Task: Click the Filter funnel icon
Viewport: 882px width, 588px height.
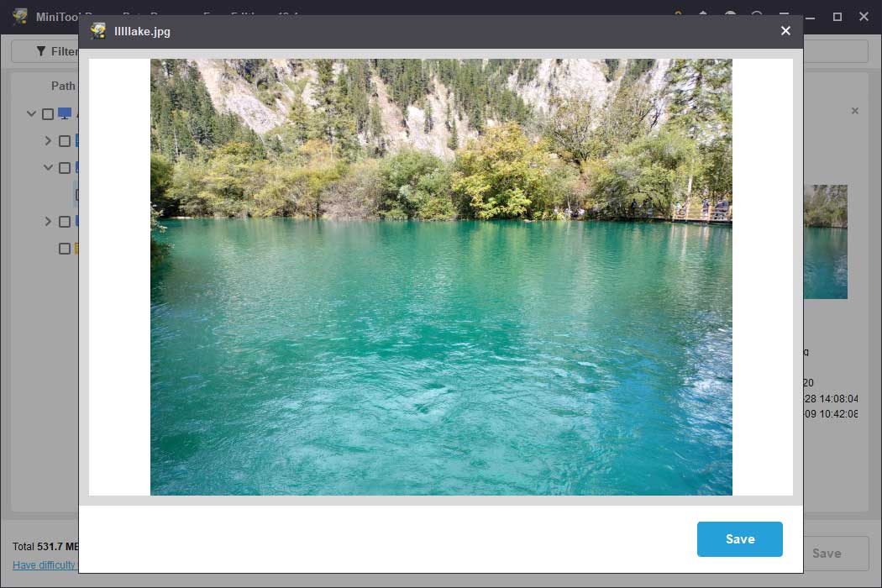Action: click(41, 51)
